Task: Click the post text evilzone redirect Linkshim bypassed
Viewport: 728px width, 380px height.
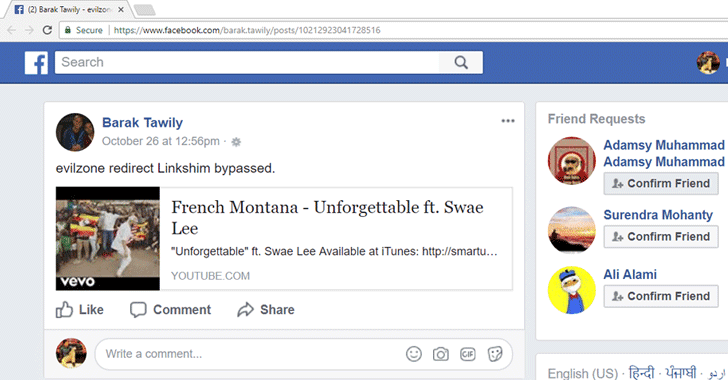Action: tap(165, 168)
